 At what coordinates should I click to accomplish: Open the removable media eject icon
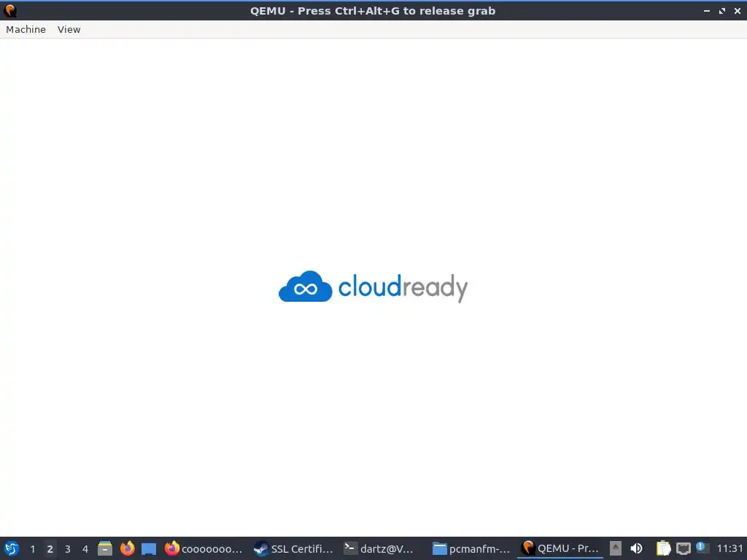(x=616, y=548)
